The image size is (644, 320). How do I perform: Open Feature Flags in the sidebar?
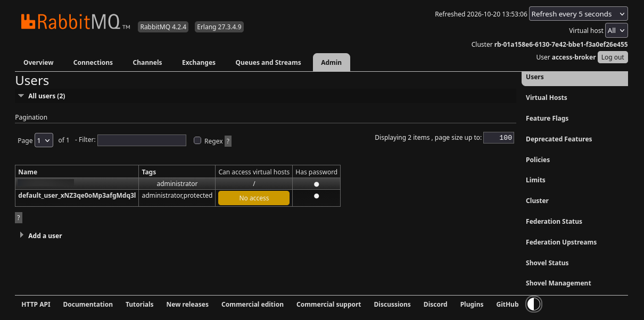[547, 118]
